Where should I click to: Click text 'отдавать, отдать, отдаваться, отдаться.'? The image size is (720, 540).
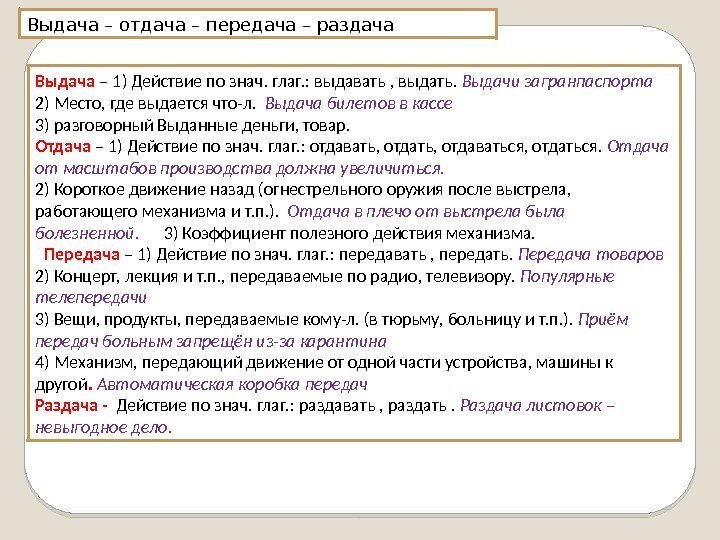455,147
